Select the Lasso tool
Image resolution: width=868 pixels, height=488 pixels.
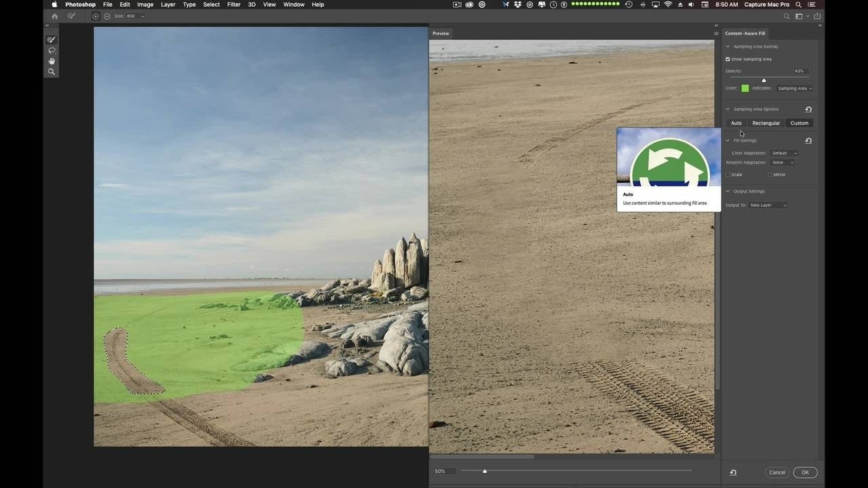coord(51,51)
